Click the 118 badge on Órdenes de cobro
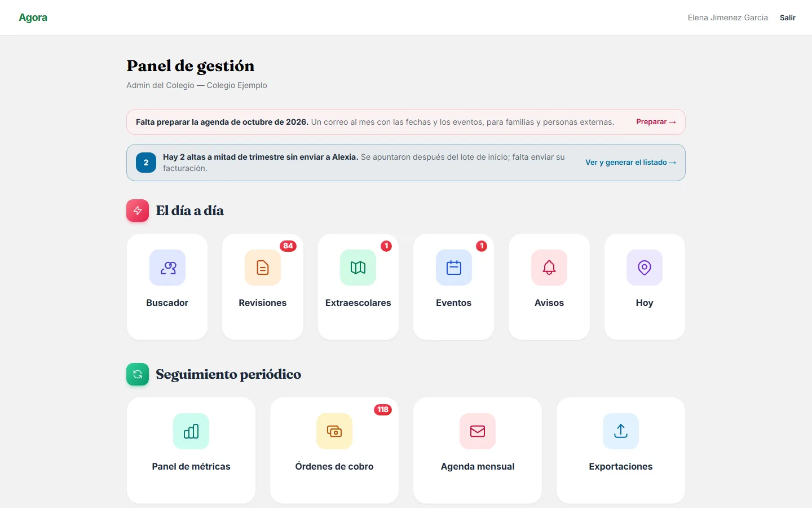Viewport: 812px width, 508px height. [x=383, y=410]
